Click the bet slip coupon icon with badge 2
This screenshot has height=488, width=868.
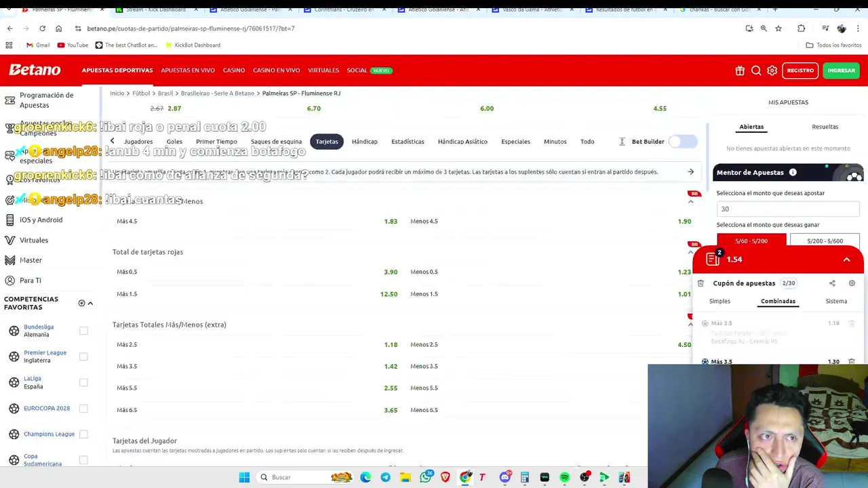pos(713,259)
